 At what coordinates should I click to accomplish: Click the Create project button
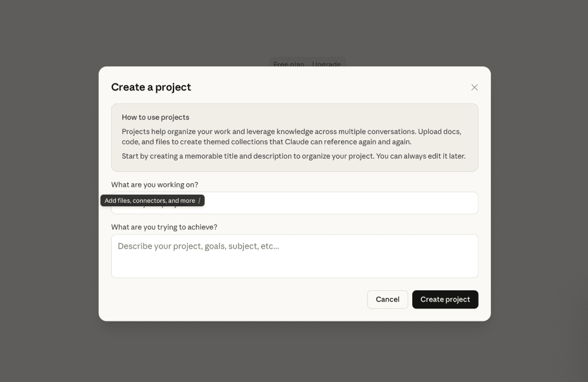445,299
